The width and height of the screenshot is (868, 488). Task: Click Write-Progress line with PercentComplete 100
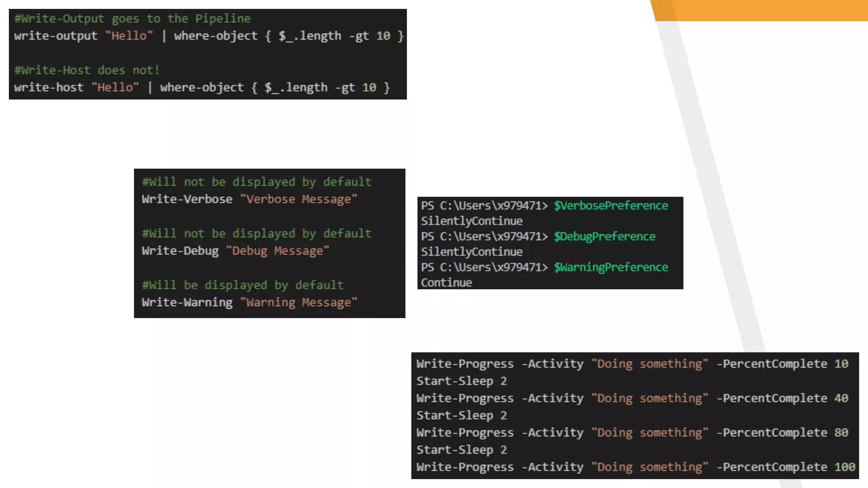(x=635, y=467)
